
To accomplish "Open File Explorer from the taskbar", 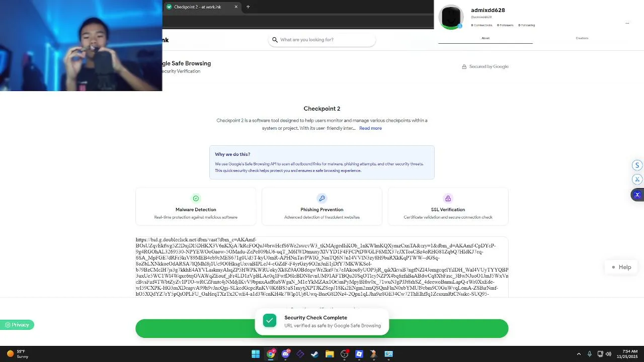I will click(x=330, y=354).
